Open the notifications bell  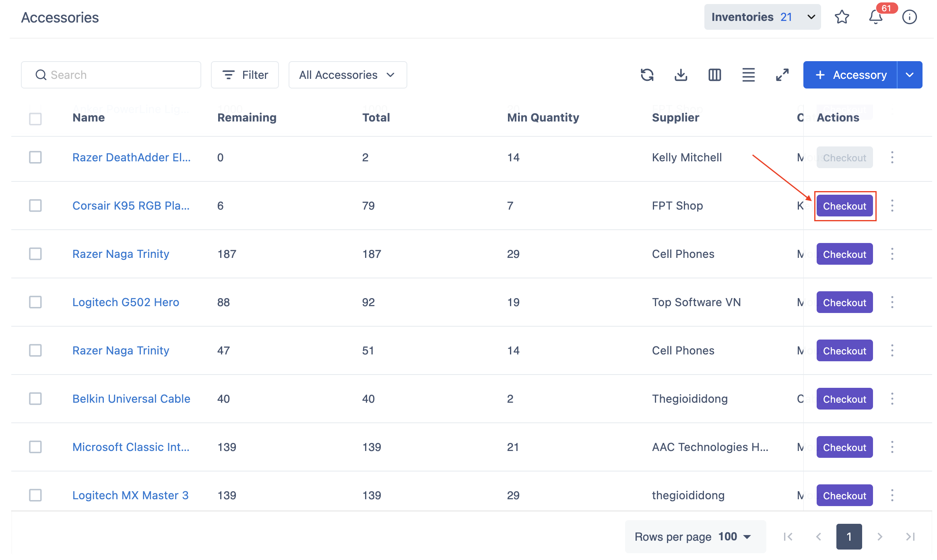click(x=875, y=17)
